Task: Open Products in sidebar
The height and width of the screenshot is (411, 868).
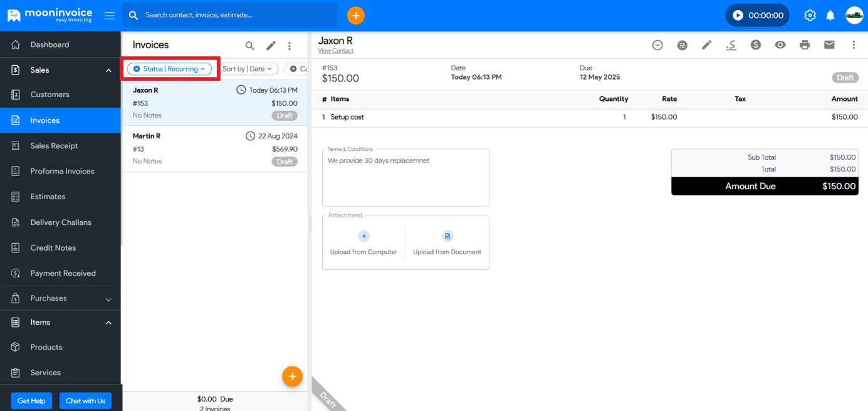Action: click(x=60, y=347)
